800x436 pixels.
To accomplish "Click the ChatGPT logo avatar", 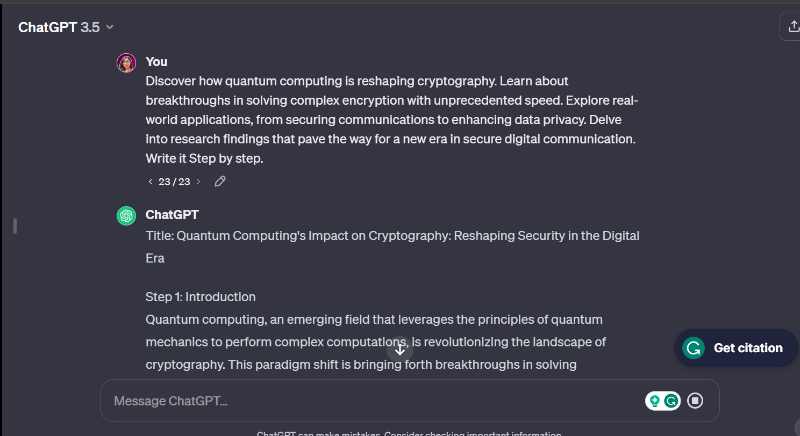I will click(x=126, y=215).
